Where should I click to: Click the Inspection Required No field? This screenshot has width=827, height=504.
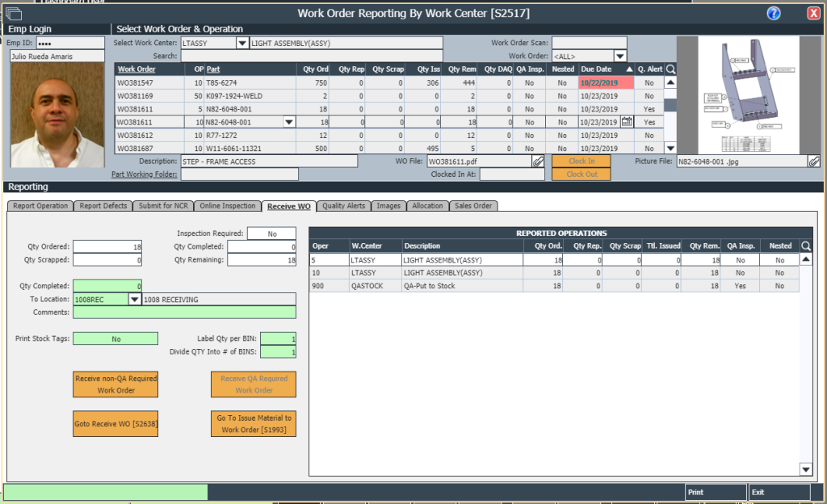click(x=271, y=233)
